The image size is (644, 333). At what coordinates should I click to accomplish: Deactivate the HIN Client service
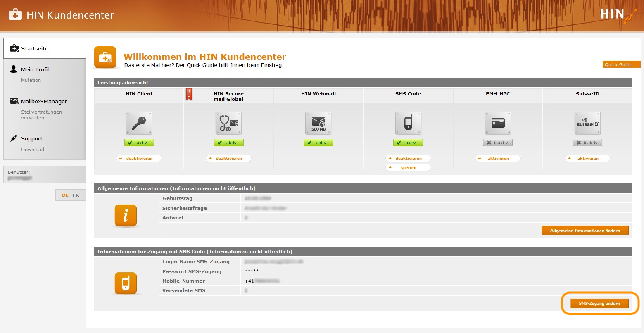(139, 158)
